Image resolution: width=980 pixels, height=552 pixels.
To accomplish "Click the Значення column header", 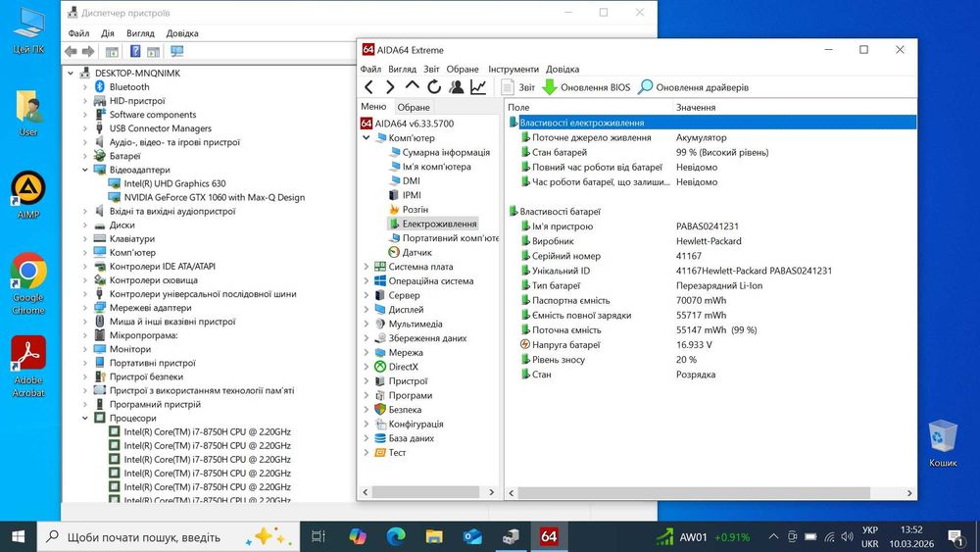I will pos(696,108).
